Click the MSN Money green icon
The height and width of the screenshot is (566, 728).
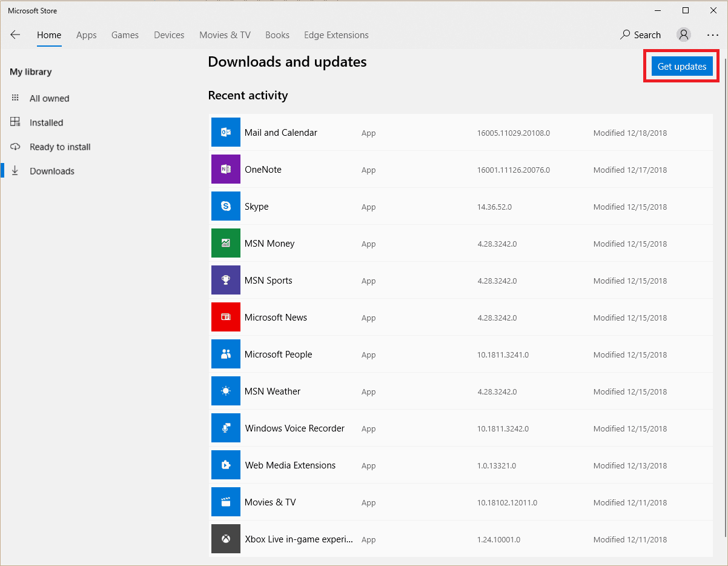pos(226,243)
